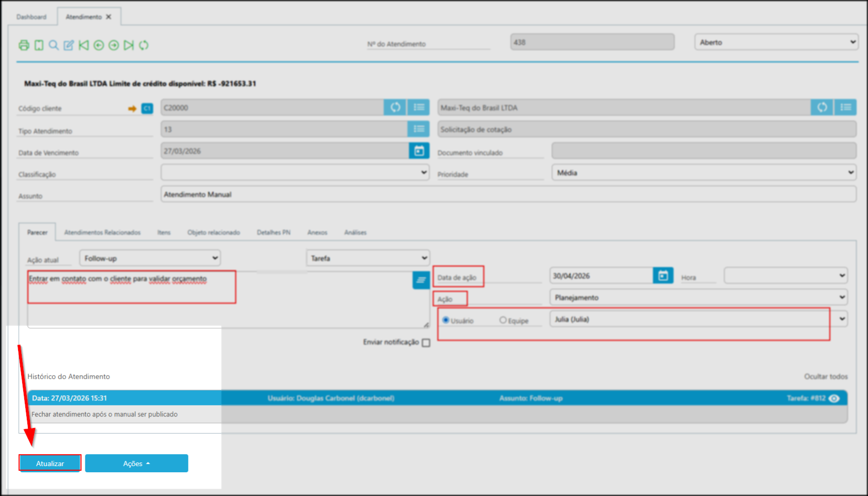The height and width of the screenshot is (496, 868).
Task: Go to first record icon
Action: [x=84, y=45]
